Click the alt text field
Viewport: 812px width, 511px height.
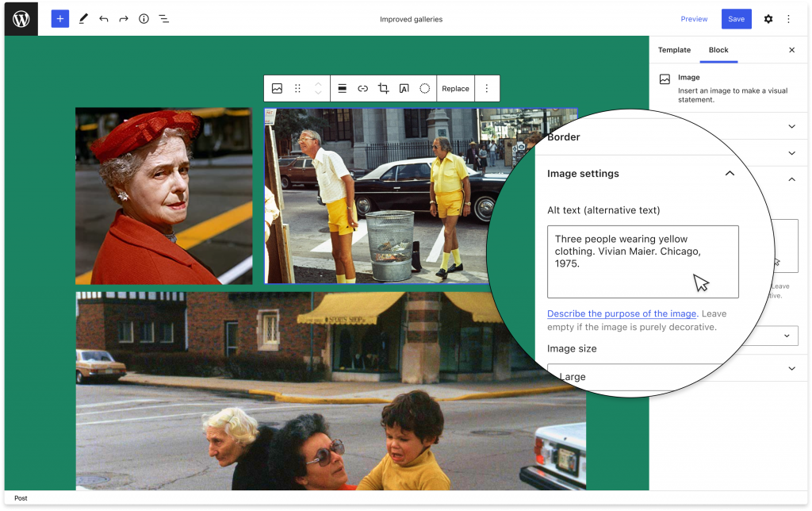642,262
